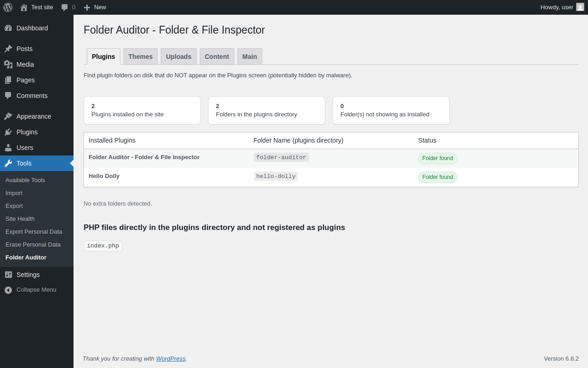Click the Appearance paintbrush icon
This screenshot has width=588, height=368.
[x=8, y=116]
